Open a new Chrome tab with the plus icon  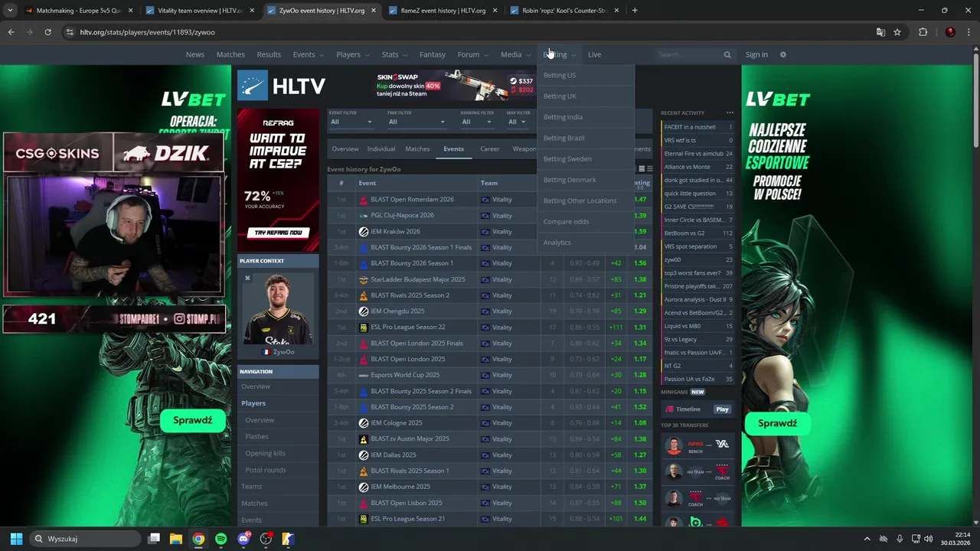point(635,11)
